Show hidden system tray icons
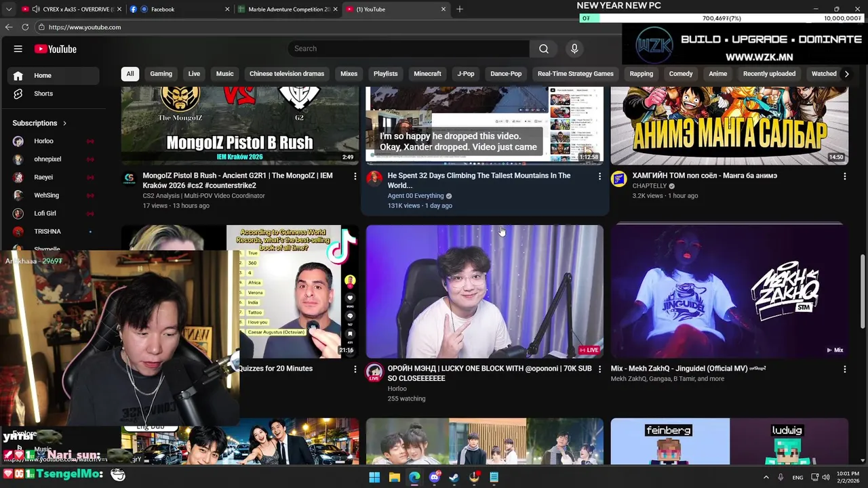Screen dimensions: 868x488 click(x=766, y=477)
